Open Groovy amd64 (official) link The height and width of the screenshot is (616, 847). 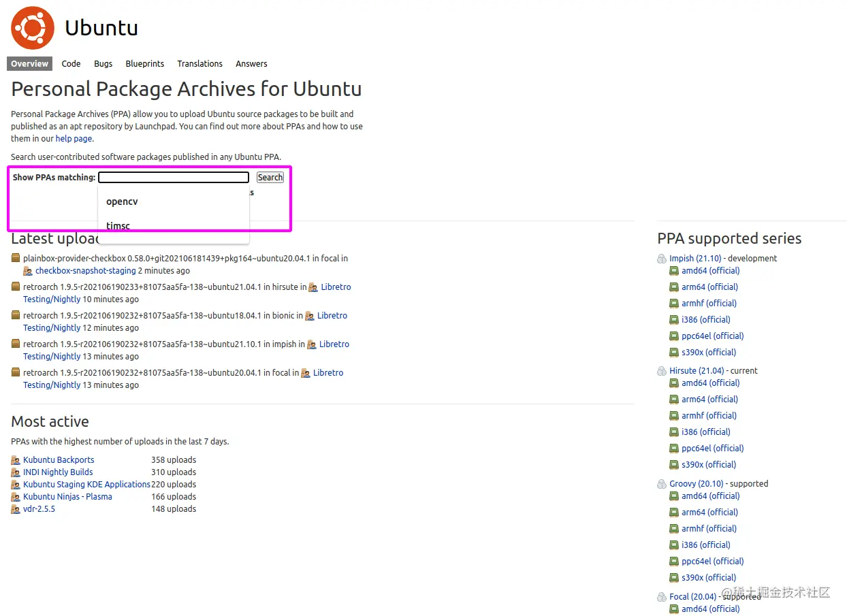pos(711,496)
